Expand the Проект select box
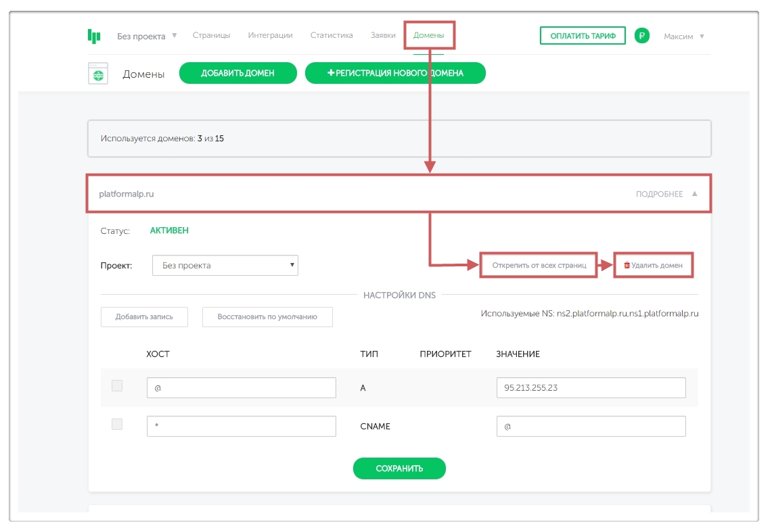772x532 pixels. click(225, 266)
